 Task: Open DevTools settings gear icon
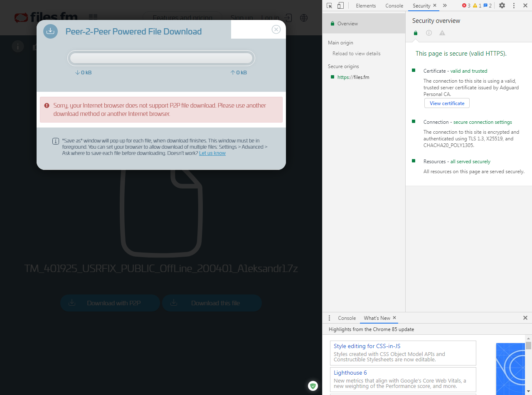tap(502, 5)
